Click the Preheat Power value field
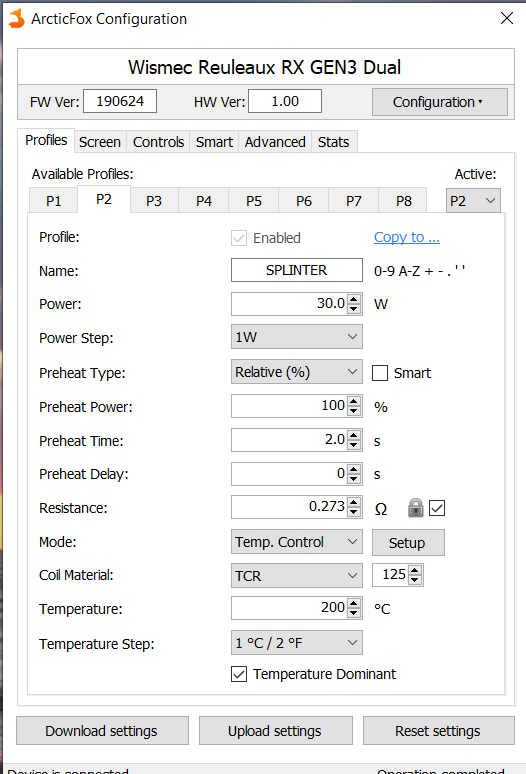Image resolution: width=526 pixels, height=774 pixels. point(289,406)
